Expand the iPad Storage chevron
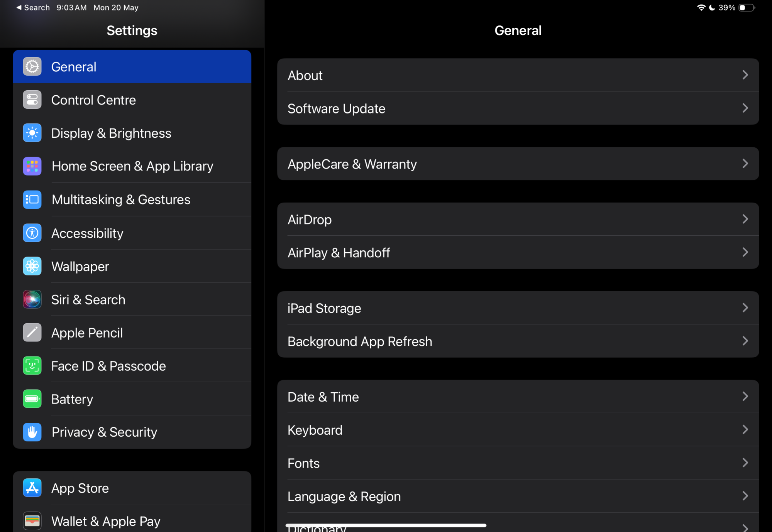This screenshot has width=772, height=532. tap(745, 308)
